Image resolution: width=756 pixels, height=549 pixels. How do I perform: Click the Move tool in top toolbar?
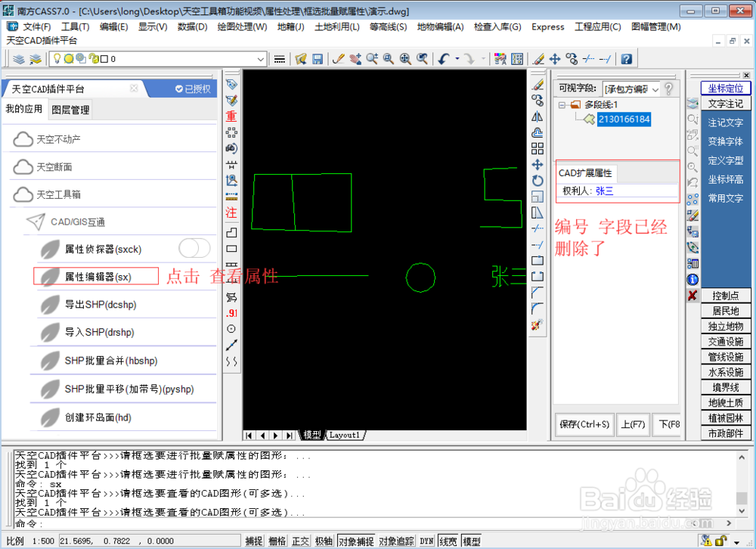point(555,59)
